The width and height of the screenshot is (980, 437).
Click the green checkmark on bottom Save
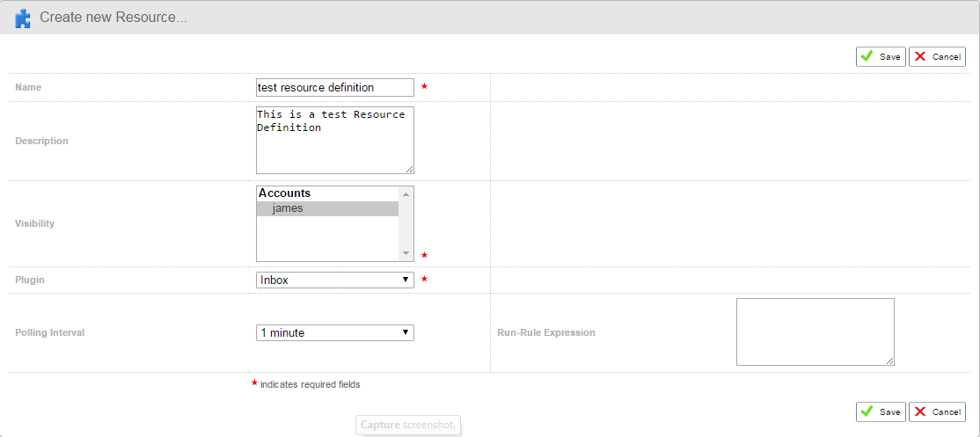point(867,412)
